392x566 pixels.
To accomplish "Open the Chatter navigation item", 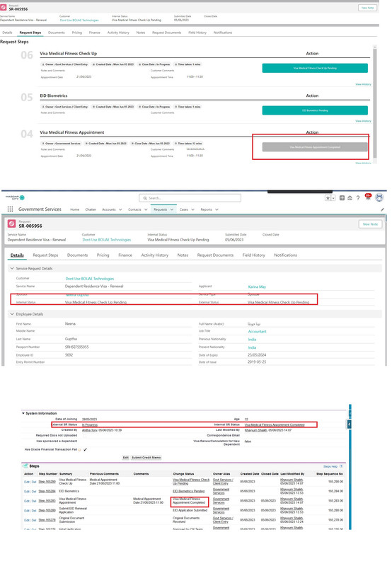I will click(x=91, y=209).
